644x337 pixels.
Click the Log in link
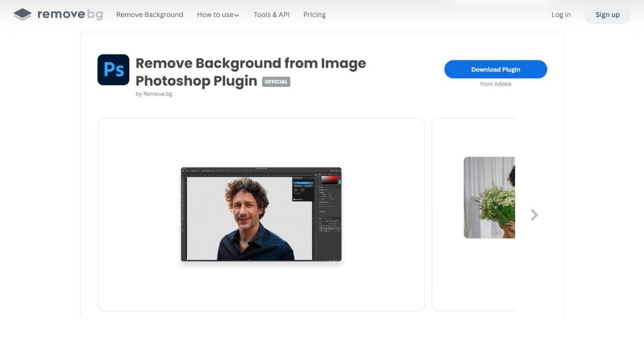coord(561,14)
